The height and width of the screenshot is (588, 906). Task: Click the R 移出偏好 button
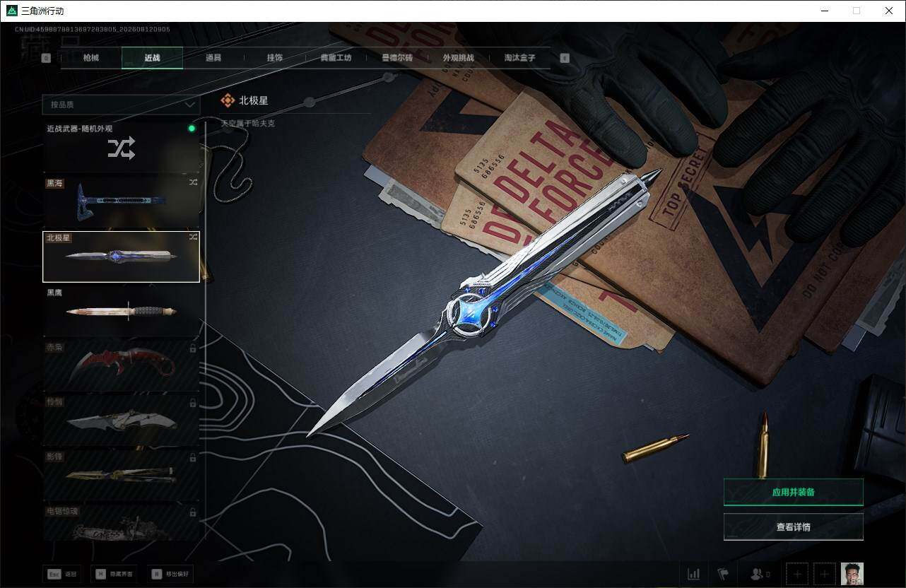point(170,574)
